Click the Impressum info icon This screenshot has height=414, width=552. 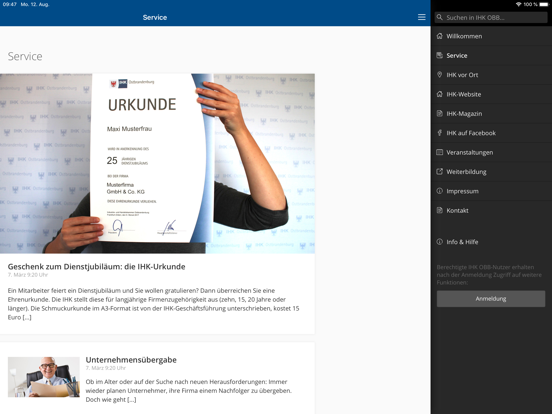click(439, 191)
